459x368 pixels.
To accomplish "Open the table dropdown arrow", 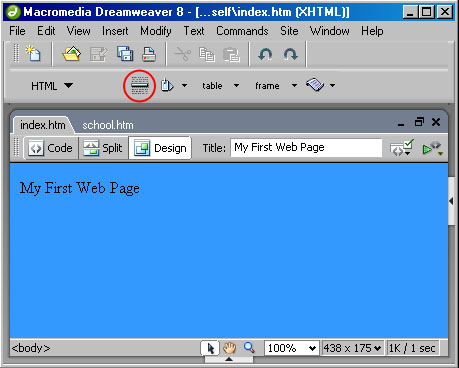I will tap(236, 86).
